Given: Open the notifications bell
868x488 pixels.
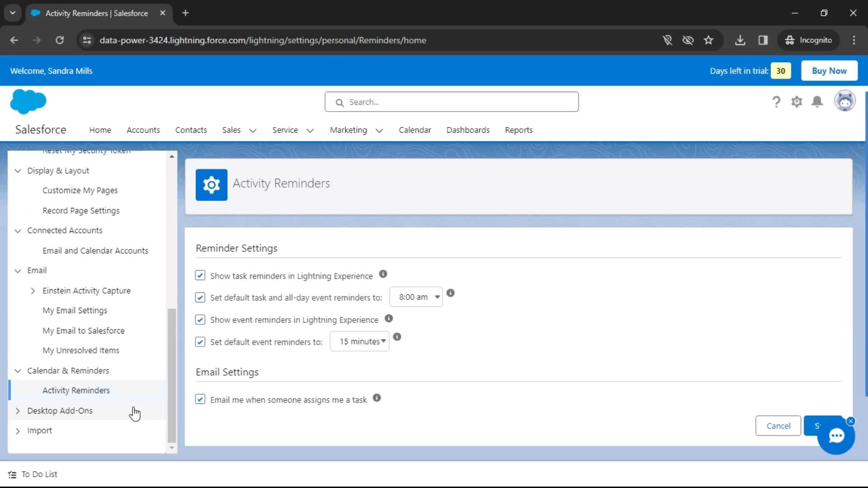Looking at the screenshot, I should (817, 102).
